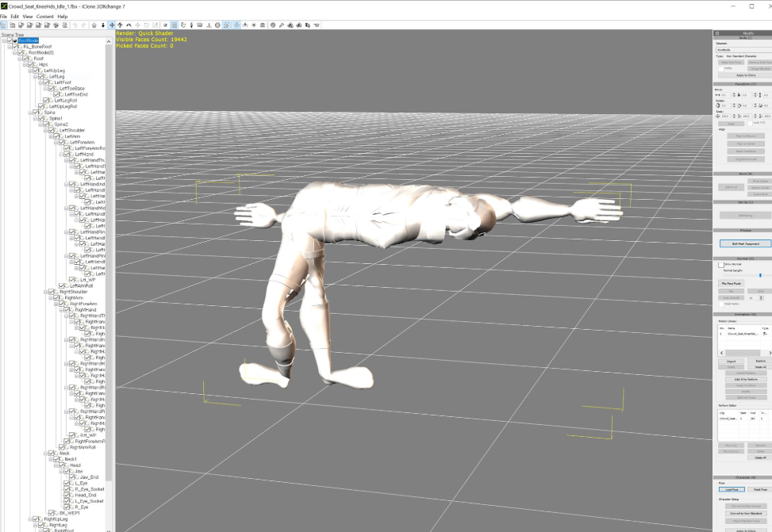Collapse the RightShoulder tree node
Viewport: 772px width, 532px height.
pos(44,292)
